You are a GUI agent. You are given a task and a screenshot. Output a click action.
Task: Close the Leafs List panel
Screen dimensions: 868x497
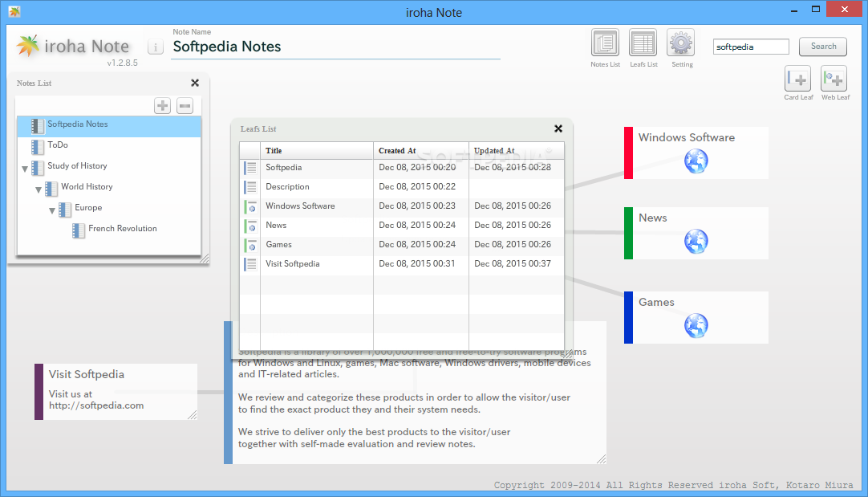click(x=558, y=128)
